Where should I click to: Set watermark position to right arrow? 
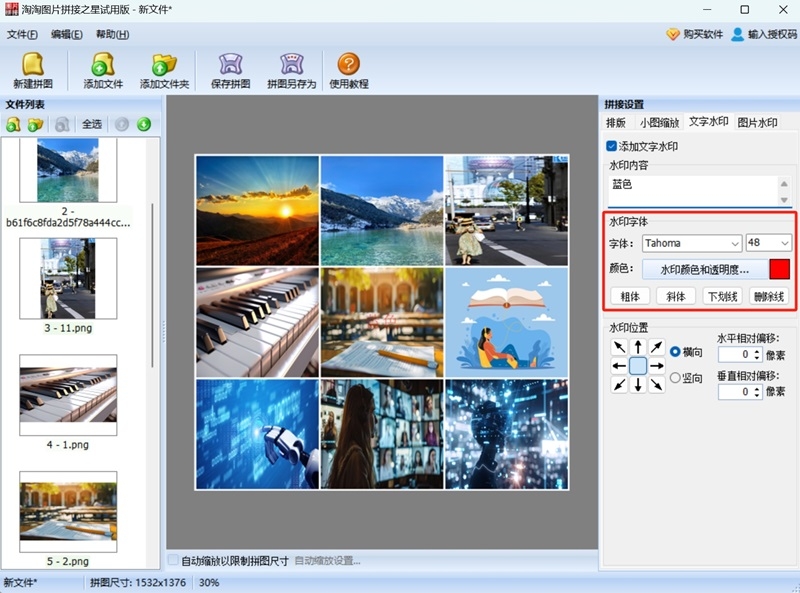pos(657,366)
